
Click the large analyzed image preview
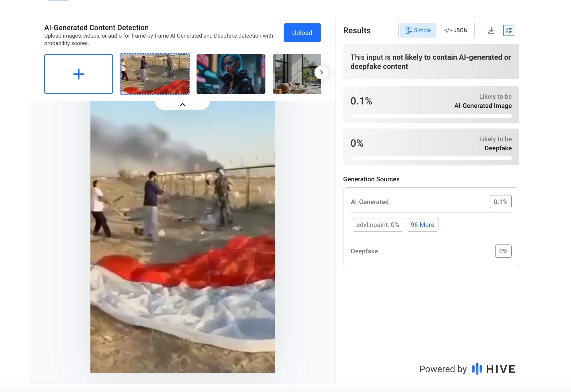(x=182, y=237)
